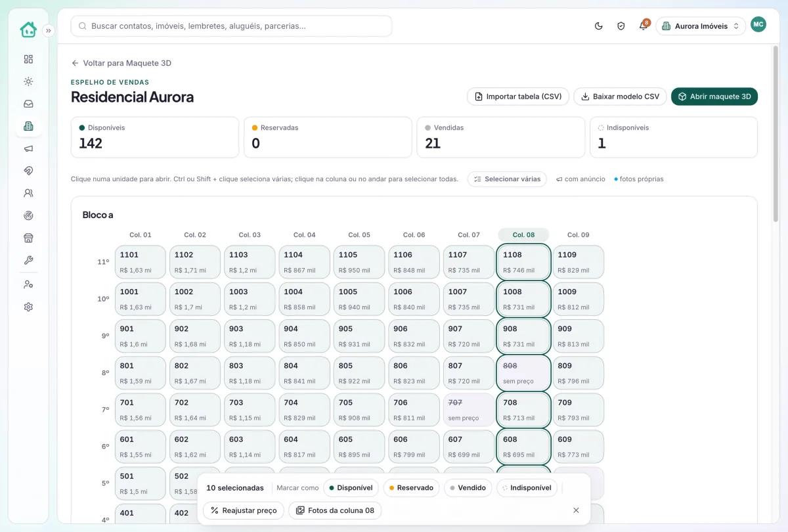Open notifications bell showing 8 alerts

[644, 26]
